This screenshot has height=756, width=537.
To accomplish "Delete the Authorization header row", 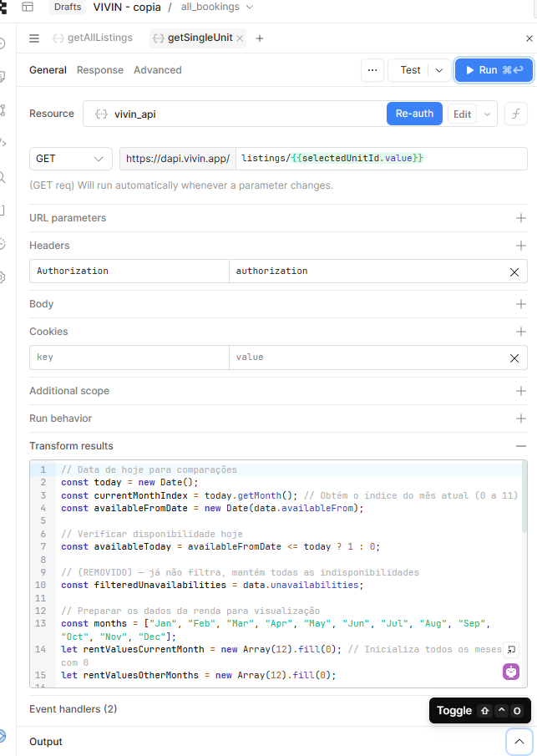I will click(515, 271).
